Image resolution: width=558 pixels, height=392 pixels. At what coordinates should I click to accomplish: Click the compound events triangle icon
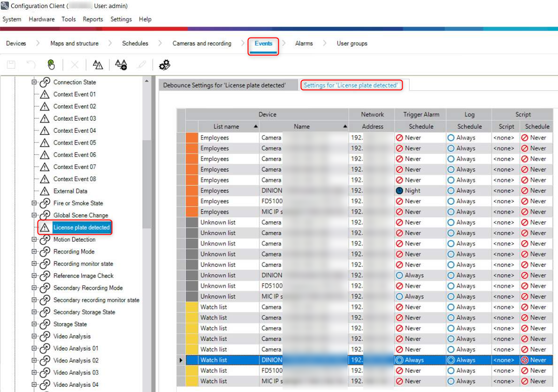click(x=98, y=65)
